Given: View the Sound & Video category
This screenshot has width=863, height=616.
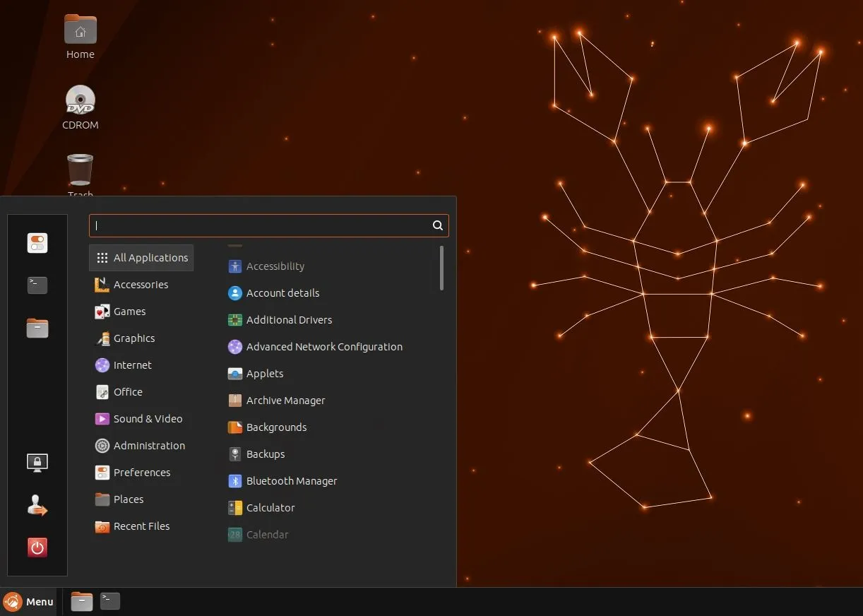Looking at the screenshot, I should pyautogui.click(x=146, y=419).
